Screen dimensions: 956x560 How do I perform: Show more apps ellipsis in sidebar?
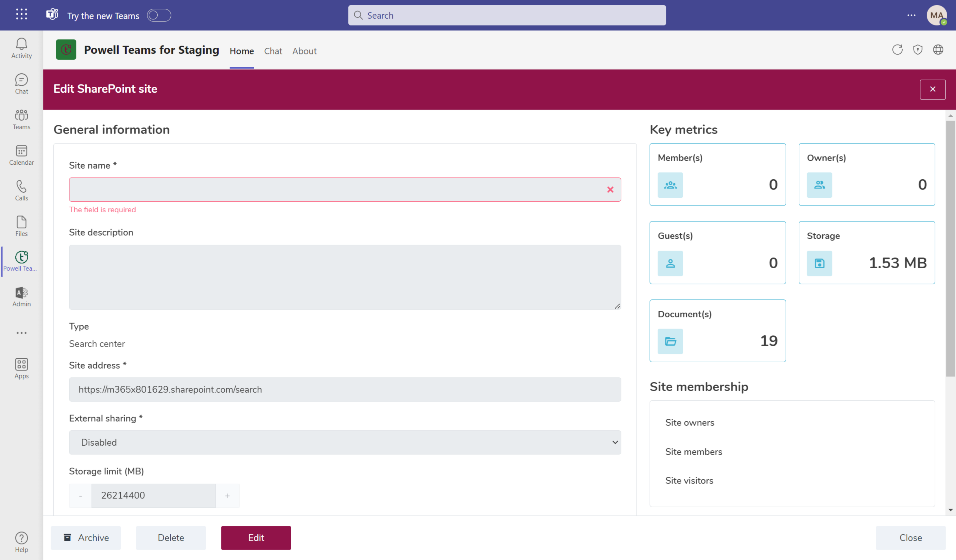click(22, 333)
